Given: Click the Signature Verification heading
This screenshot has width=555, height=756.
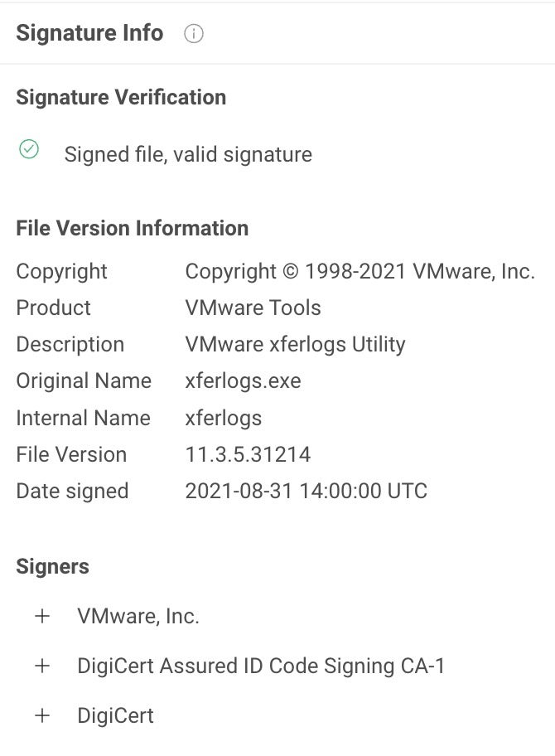Looking at the screenshot, I should click(121, 97).
